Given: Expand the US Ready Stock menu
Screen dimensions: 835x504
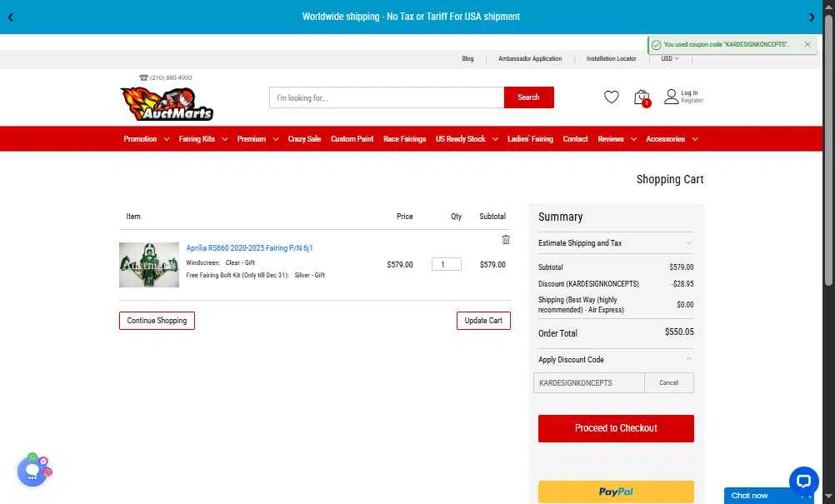Looking at the screenshot, I should 467,139.
